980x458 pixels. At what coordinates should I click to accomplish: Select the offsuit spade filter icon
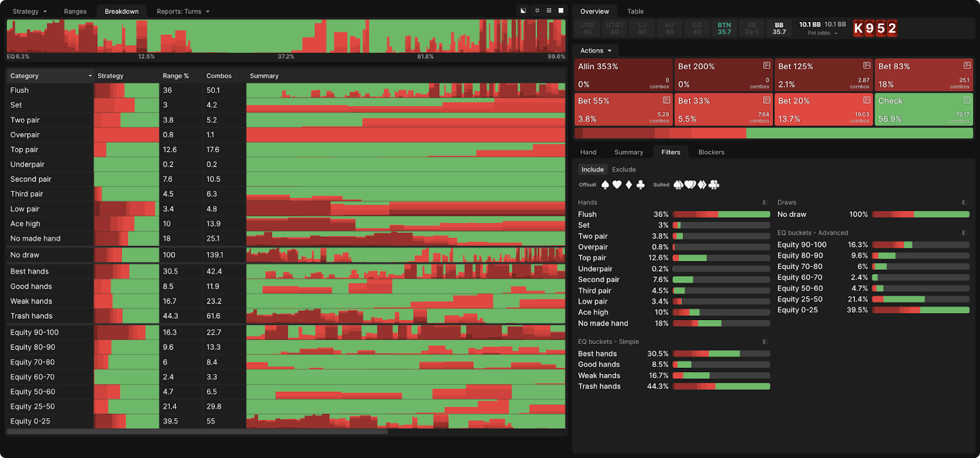605,185
